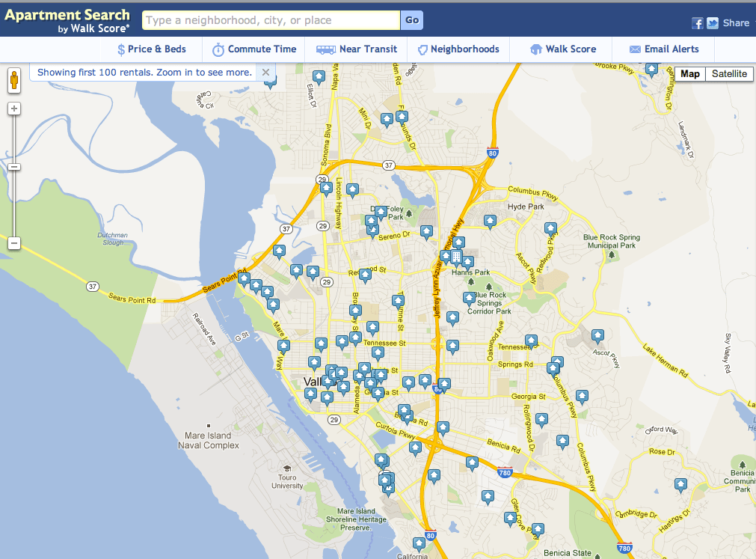Select the rental marker left of Hyde Park label

pos(490,222)
